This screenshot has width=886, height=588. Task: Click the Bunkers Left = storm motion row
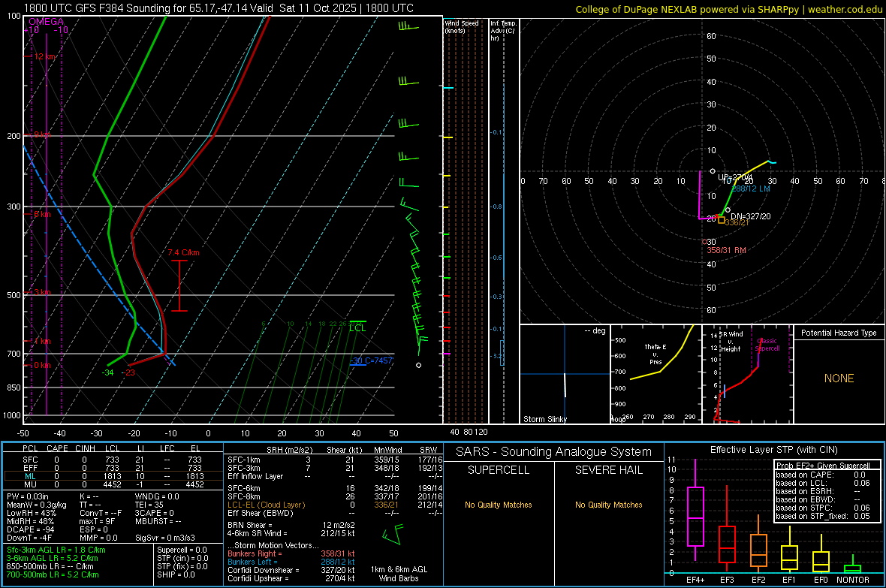coord(291,562)
